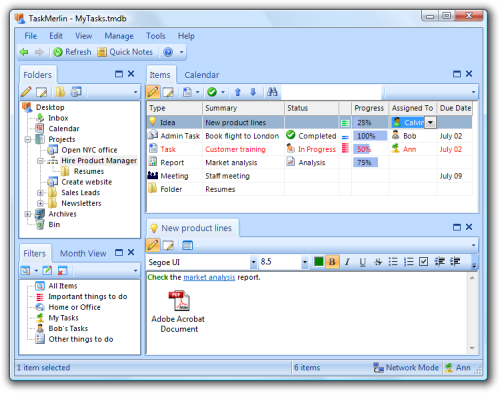Click the green font color swatch
This screenshot has height=393, width=500.
pyautogui.click(x=319, y=262)
